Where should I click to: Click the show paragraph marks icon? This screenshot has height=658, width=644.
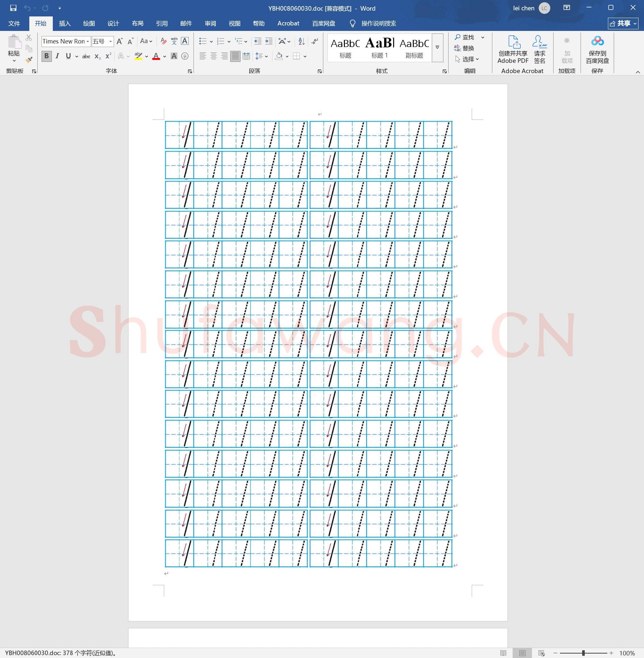tap(315, 41)
